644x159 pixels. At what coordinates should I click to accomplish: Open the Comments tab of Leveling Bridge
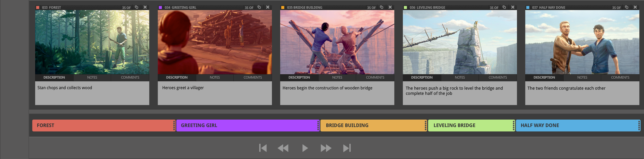498,78
